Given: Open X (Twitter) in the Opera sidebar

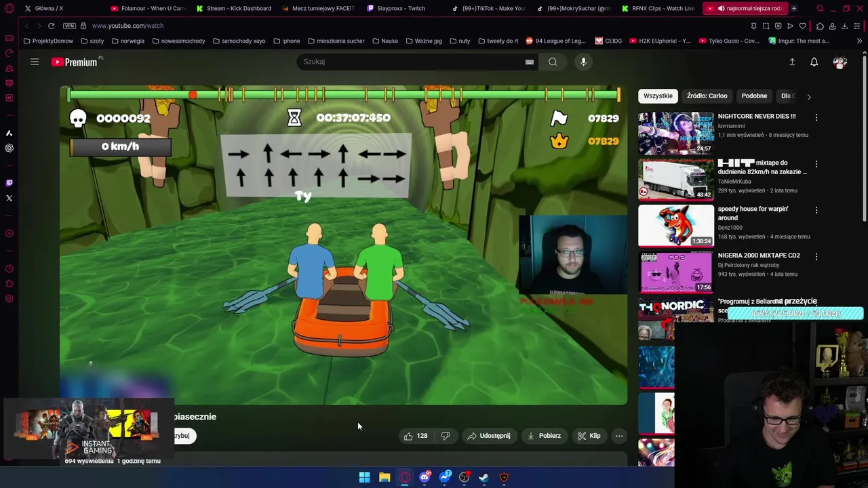Looking at the screenshot, I should [9, 199].
